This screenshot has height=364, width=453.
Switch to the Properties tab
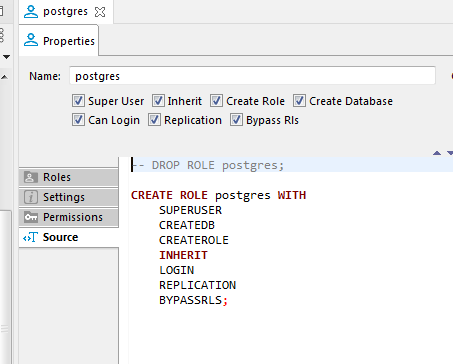point(59,41)
